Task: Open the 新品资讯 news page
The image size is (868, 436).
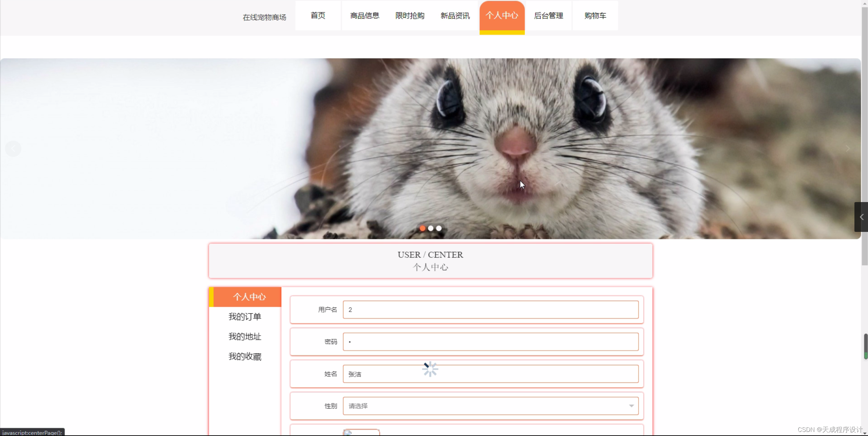Action: [x=454, y=15]
